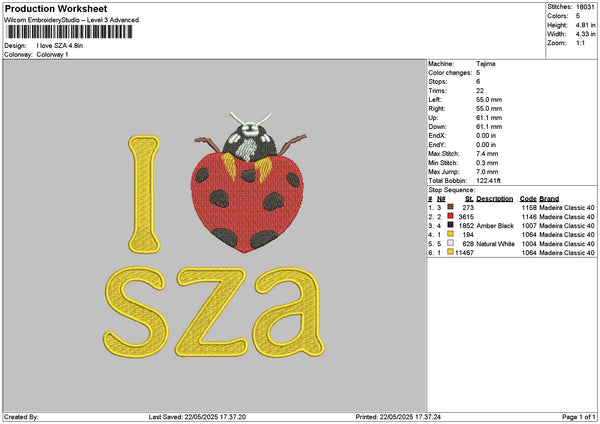Click the yellow letter I in the preview
The height and width of the screenshot is (424, 600).
click(x=144, y=194)
